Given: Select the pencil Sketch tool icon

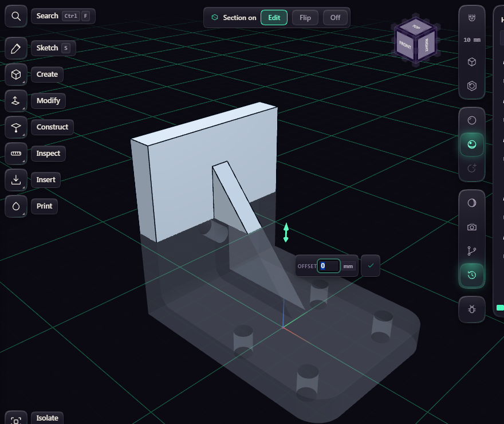Looking at the screenshot, I should [x=16, y=48].
